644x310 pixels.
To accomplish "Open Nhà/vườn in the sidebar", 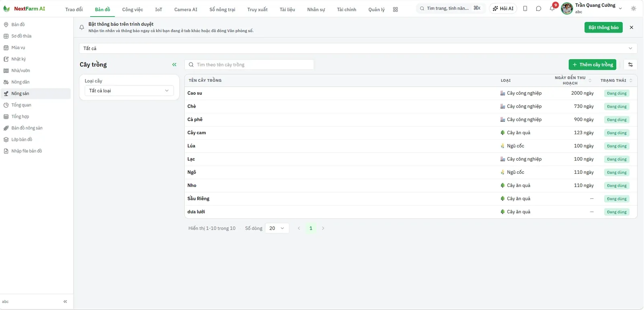I will pos(36,71).
